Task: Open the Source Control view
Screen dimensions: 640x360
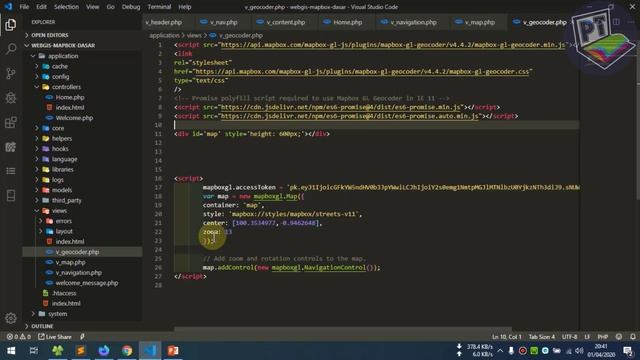Action: 11,73
